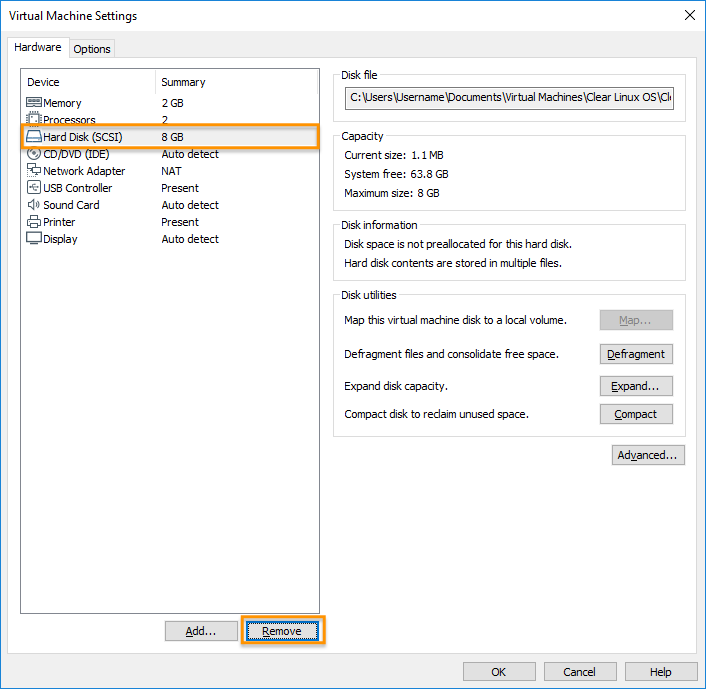This screenshot has height=689, width=706.
Task: Select the Hardware tab
Action: click(x=38, y=47)
